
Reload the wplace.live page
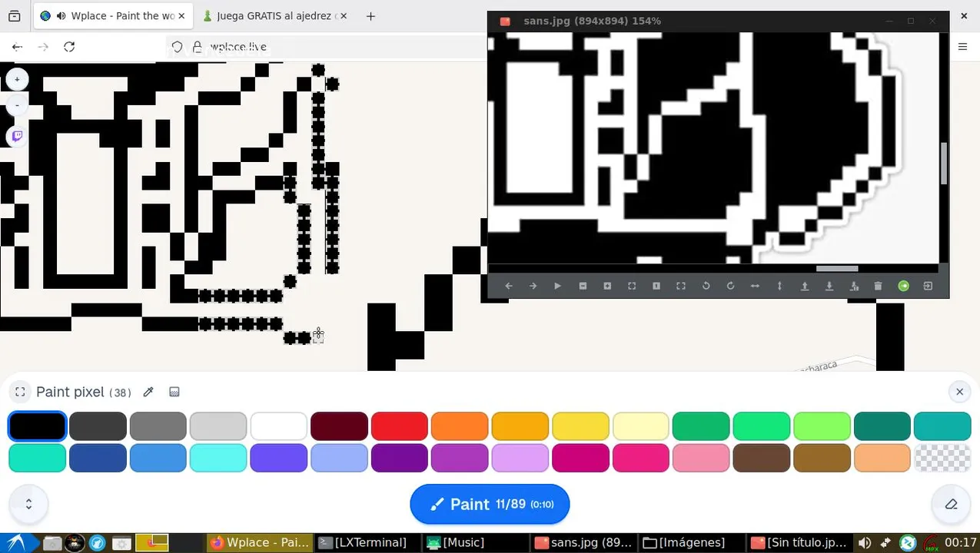click(x=69, y=47)
